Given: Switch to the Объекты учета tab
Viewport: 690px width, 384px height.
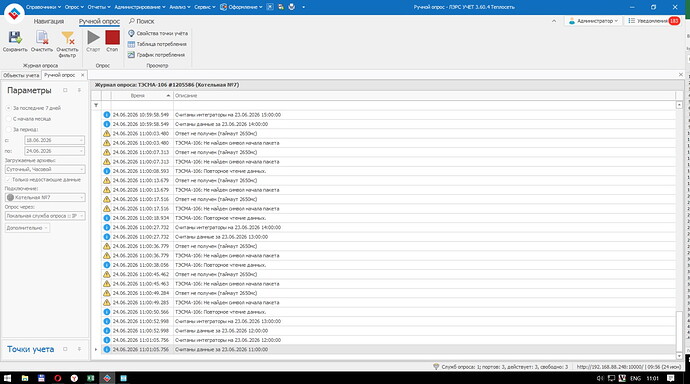Looking at the screenshot, I should pos(21,75).
